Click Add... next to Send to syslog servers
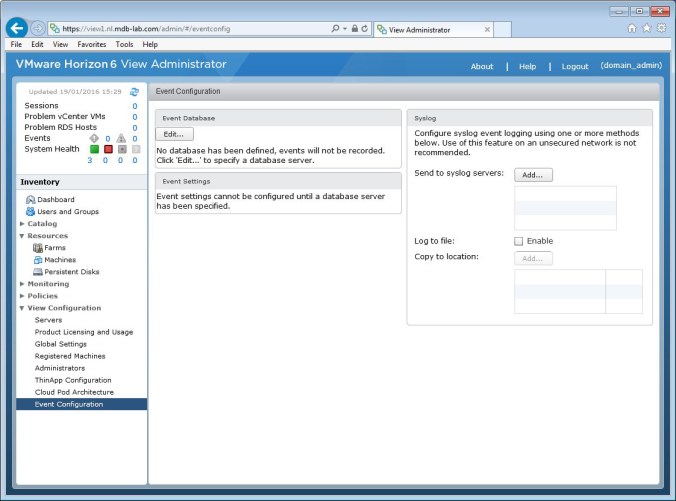The height and width of the screenshot is (501, 676). pos(533,175)
